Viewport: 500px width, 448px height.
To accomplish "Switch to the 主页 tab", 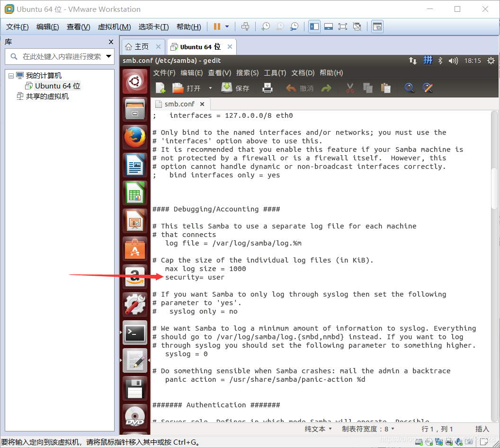I will pyautogui.click(x=142, y=47).
